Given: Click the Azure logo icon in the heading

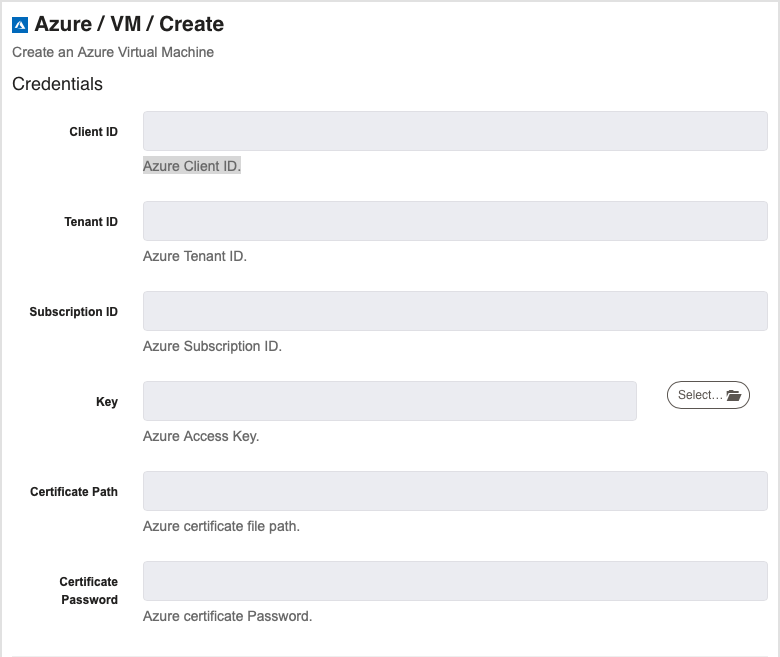Looking at the screenshot, I should point(20,25).
